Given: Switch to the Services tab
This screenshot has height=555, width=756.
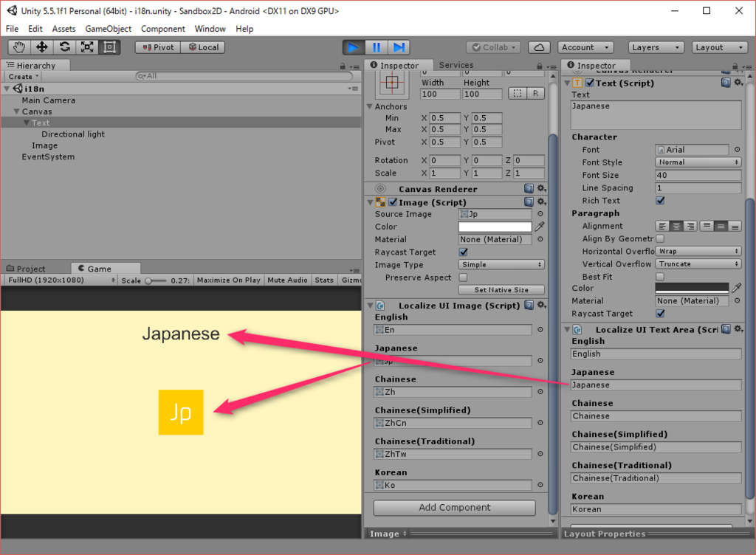Looking at the screenshot, I should pos(456,65).
